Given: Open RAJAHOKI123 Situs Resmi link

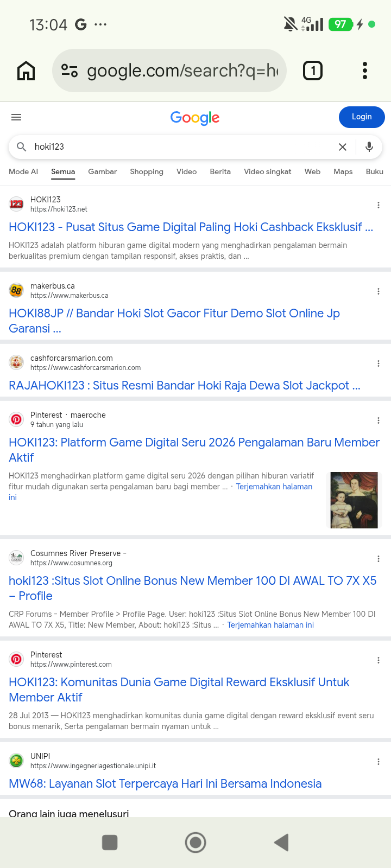Looking at the screenshot, I should (x=185, y=386).
